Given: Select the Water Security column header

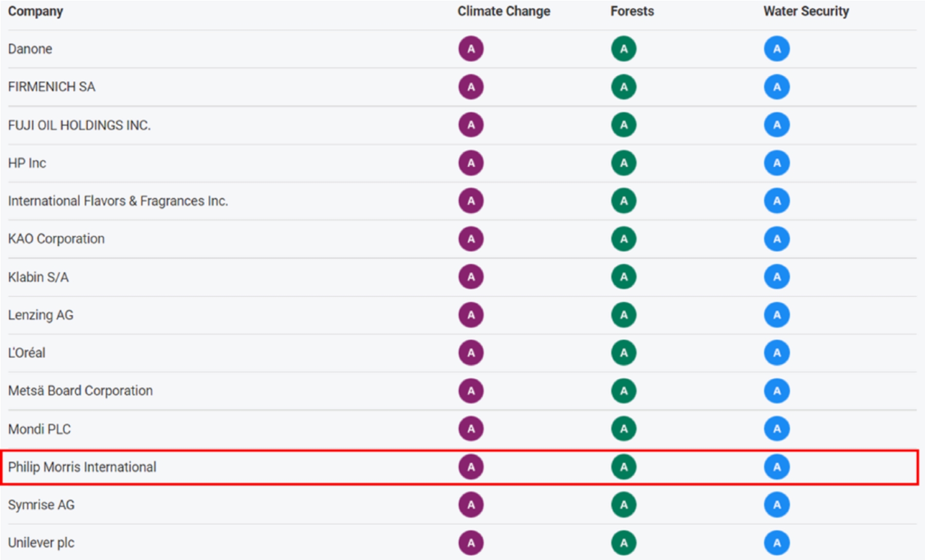Looking at the screenshot, I should (x=806, y=11).
